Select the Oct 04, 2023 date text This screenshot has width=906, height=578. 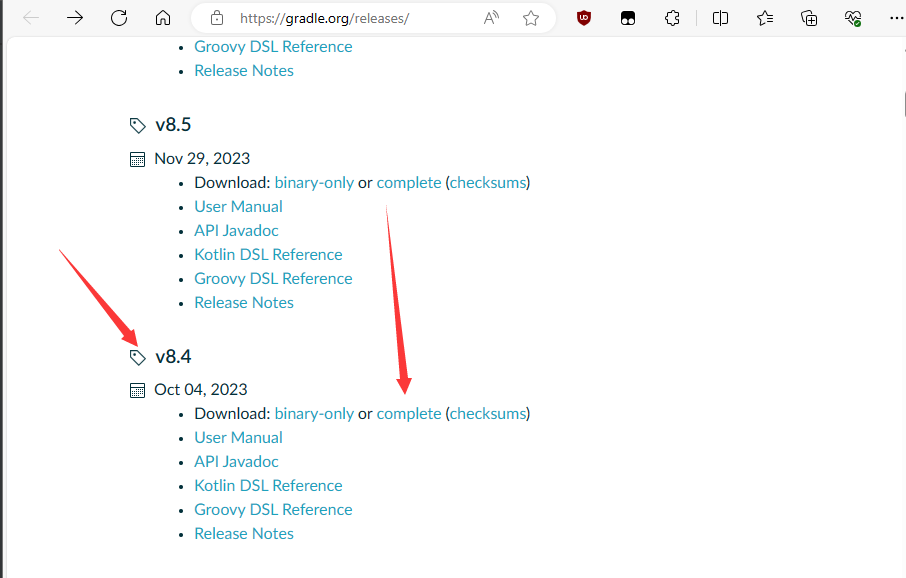(200, 390)
